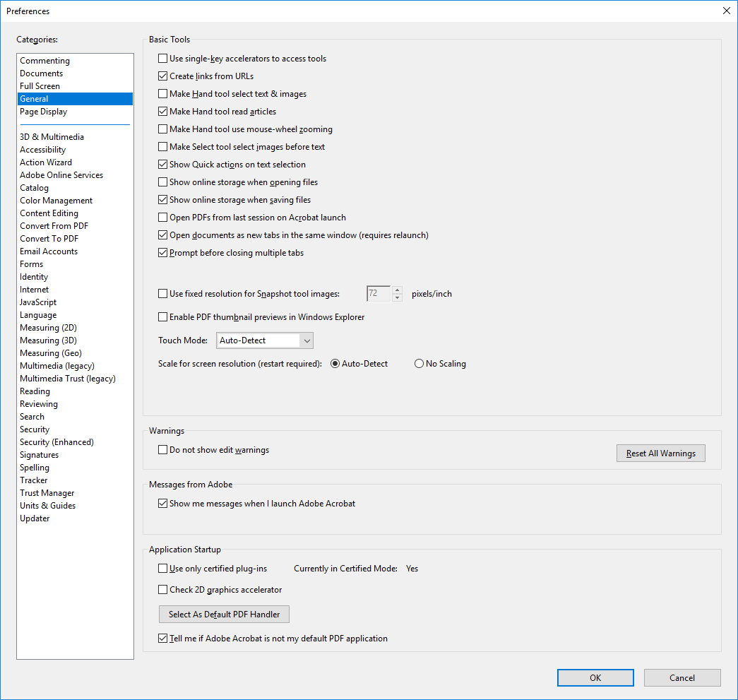Open Accessibility preferences

tap(76, 150)
